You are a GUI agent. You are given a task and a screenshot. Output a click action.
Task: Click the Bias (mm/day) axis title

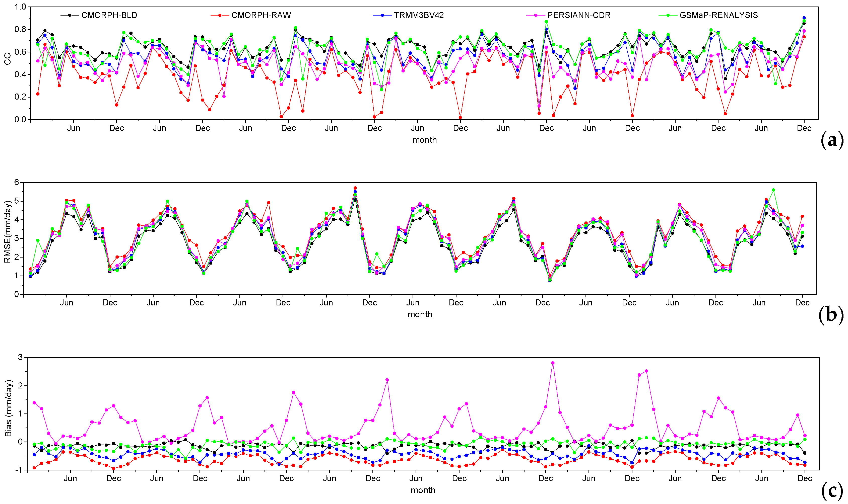[8, 408]
